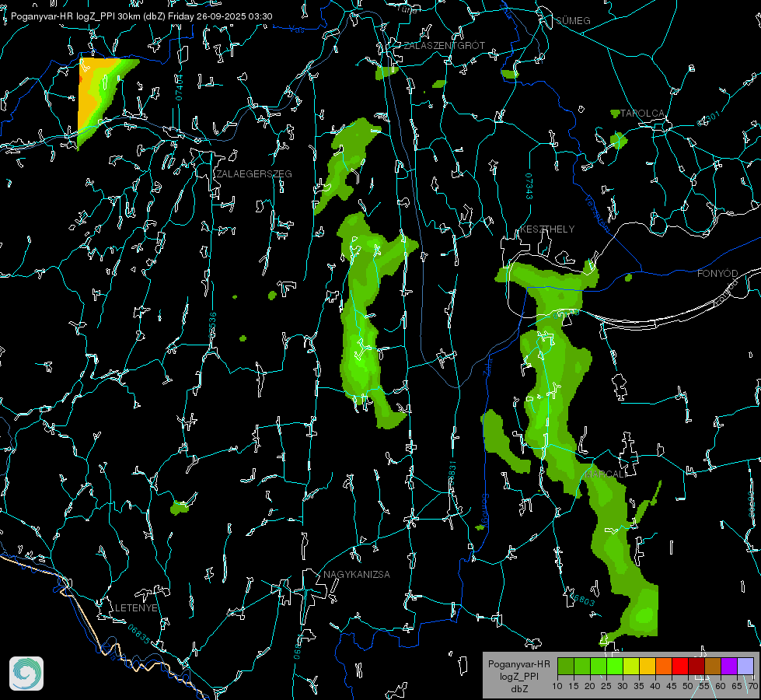761x700 pixels.
Task: Click the LETENYE town label
Action: click(x=136, y=608)
